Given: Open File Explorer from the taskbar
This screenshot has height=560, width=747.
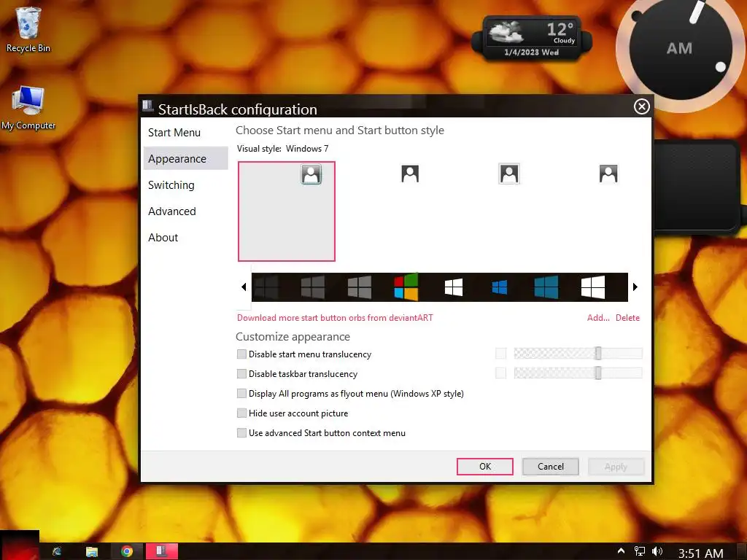Looking at the screenshot, I should click(x=92, y=551).
